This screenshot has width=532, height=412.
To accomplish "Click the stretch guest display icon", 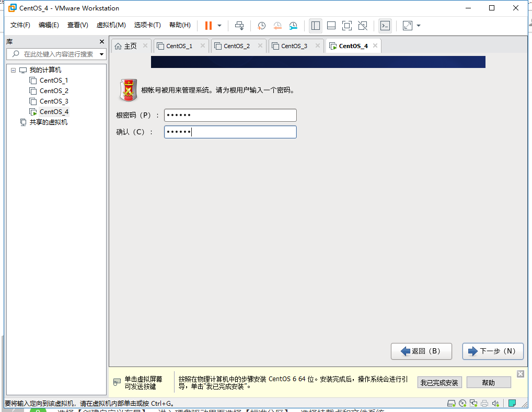I will pyautogui.click(x=408, y=26).
